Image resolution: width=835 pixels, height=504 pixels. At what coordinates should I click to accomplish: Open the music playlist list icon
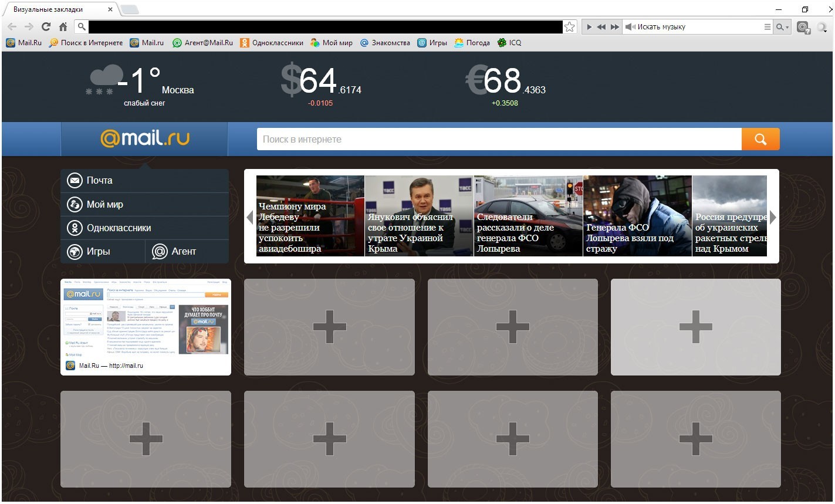[x=767, y=27]
